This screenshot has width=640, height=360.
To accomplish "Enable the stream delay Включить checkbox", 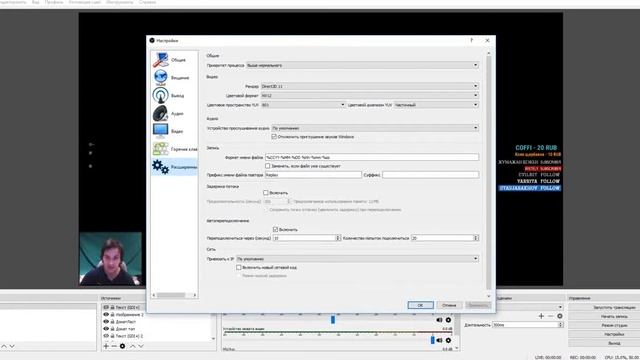I will click(x=266, y=192).
